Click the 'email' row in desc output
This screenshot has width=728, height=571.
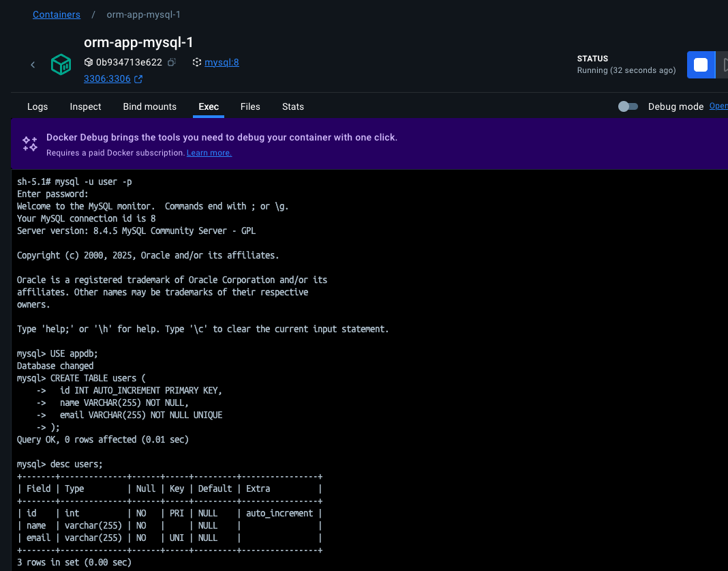pos(170,538)
